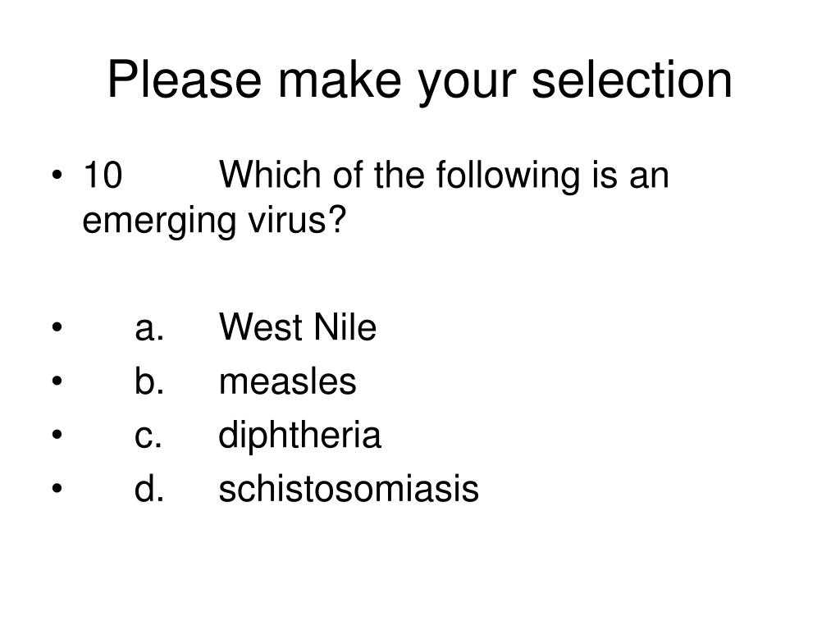Select answer measles
840x630 pixels.
(x=288, y=381)
